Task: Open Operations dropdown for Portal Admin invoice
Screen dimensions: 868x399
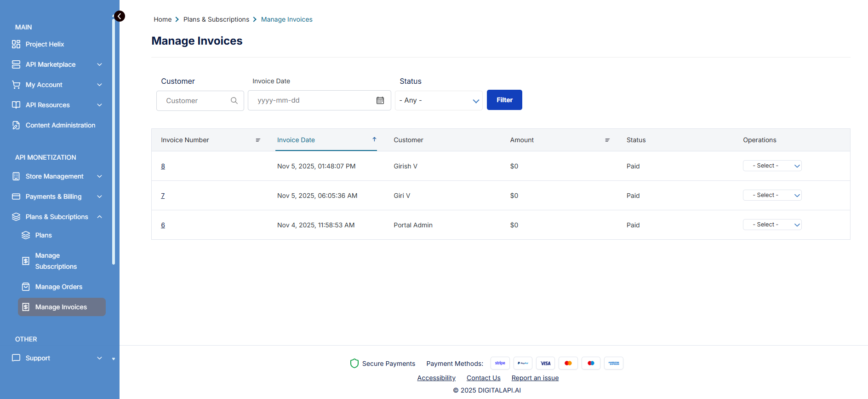Action: [x=772, y=225]
